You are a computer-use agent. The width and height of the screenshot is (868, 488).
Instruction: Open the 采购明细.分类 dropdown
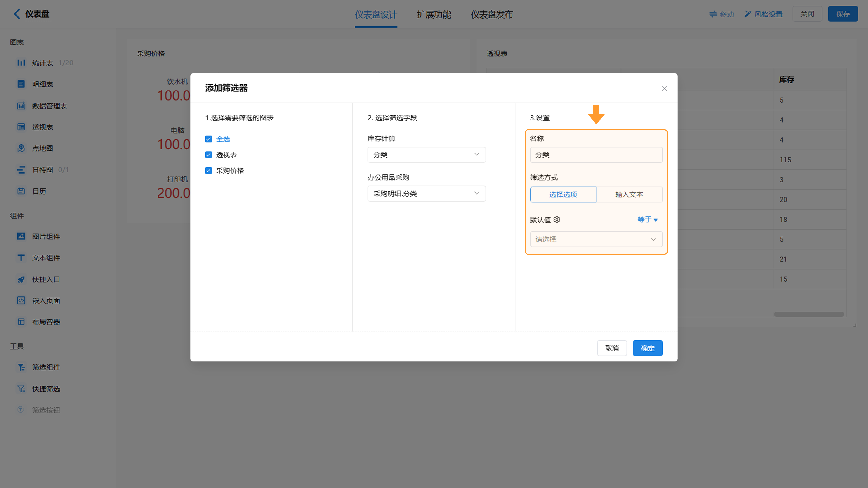(426, 193)
